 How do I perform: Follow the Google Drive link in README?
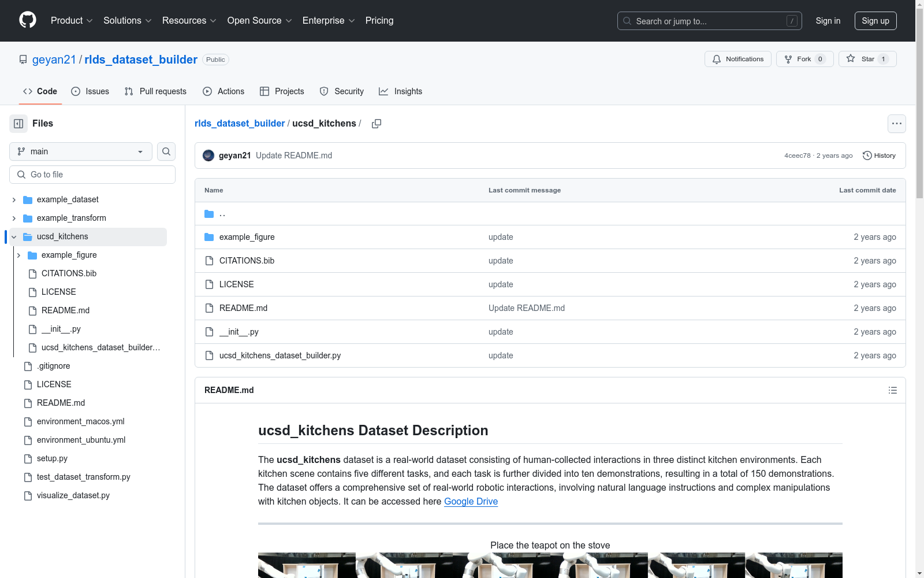[471, 502]
